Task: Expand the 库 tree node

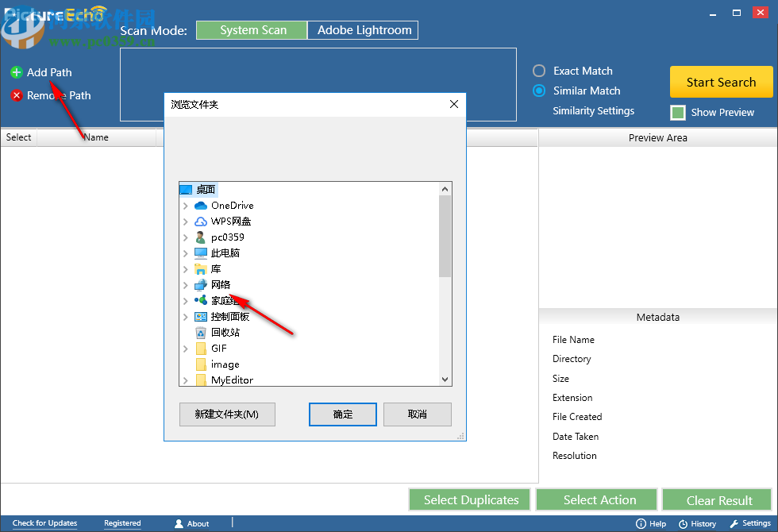Action: tap(186, 269)
